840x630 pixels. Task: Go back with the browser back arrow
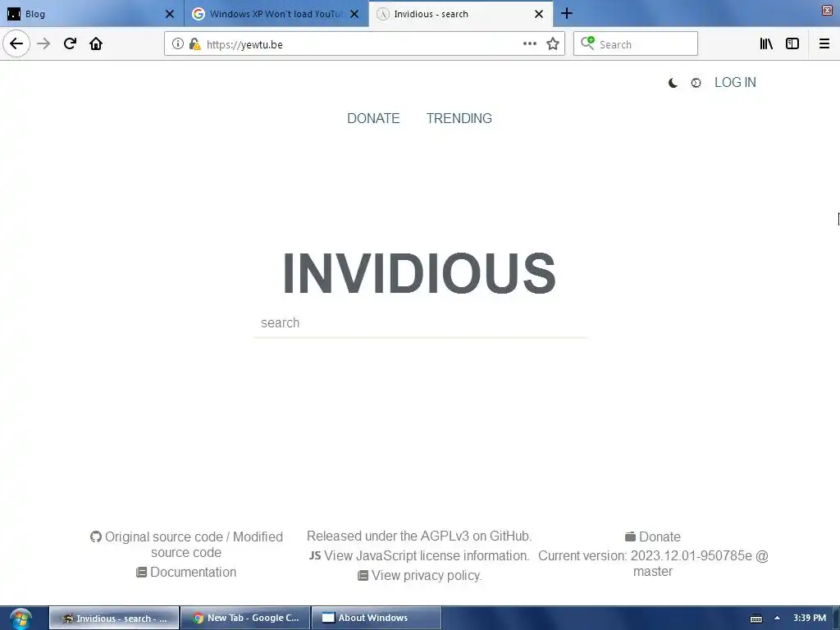[16, 43]
